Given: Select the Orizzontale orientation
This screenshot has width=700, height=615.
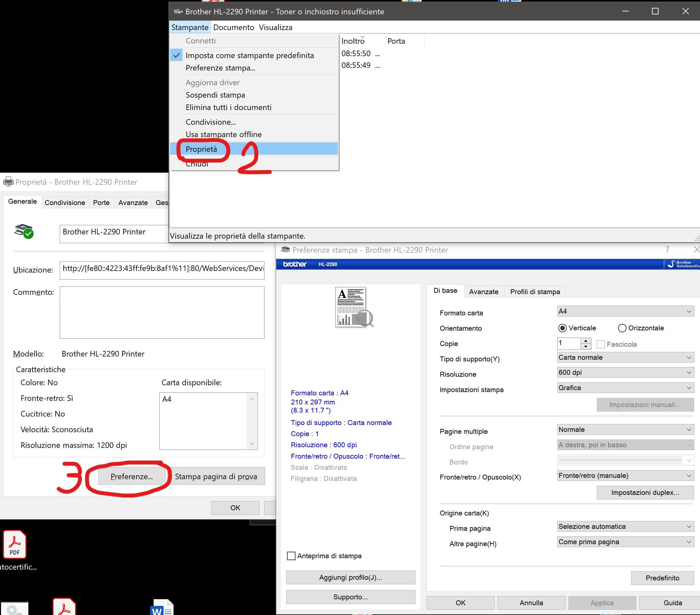Looking at the screenshot, I should (622, 328).
